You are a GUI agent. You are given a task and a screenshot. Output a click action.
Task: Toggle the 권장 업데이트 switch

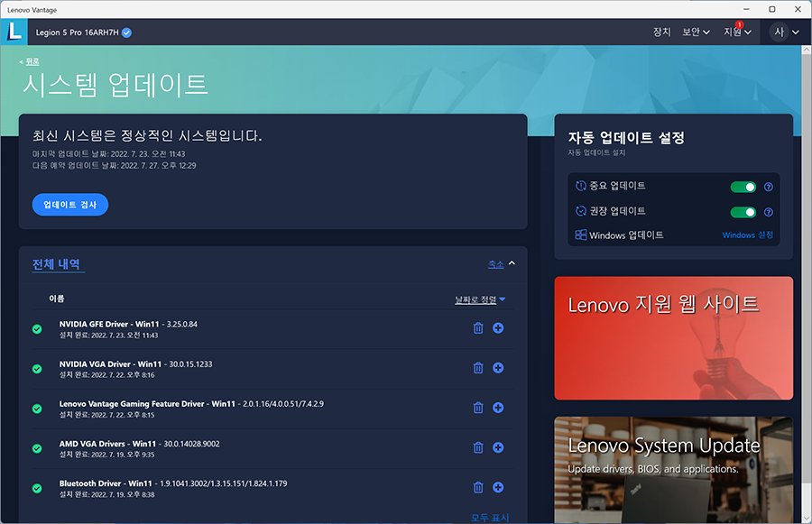click(x=743, y=212)
